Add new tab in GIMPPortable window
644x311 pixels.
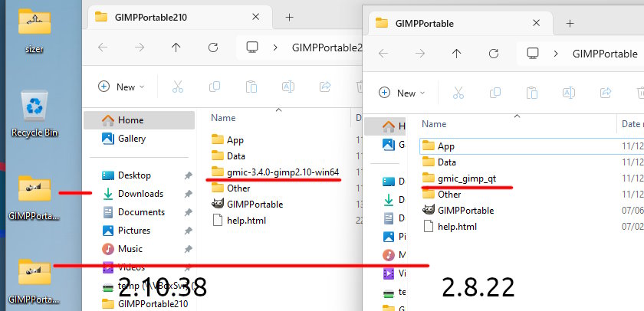(x=570, y=24)
